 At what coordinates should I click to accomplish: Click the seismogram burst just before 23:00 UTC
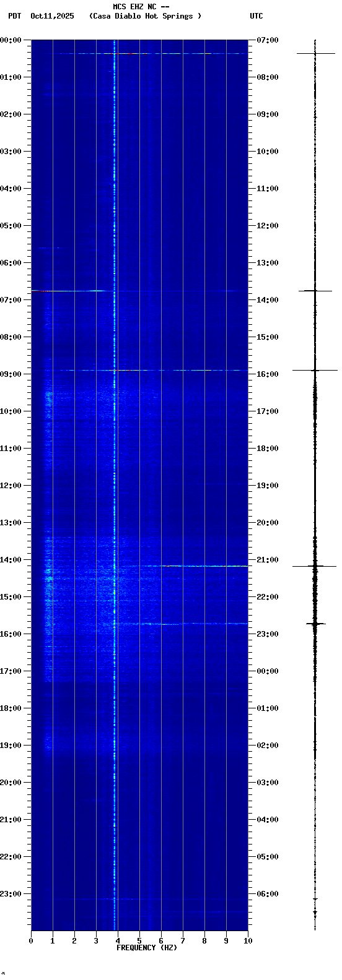tap(315, 624)
